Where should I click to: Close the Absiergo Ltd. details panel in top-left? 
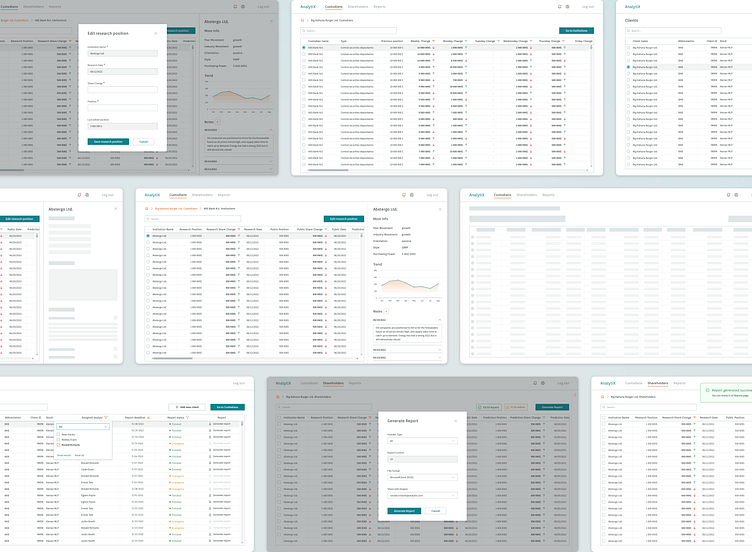coord(273,19)
